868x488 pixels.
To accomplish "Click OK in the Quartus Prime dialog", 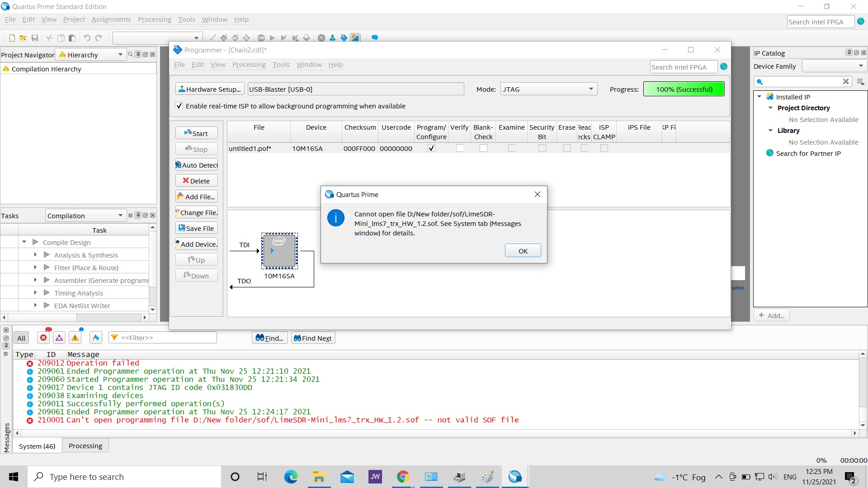I will pyautogui.click(x=523, y=251).
